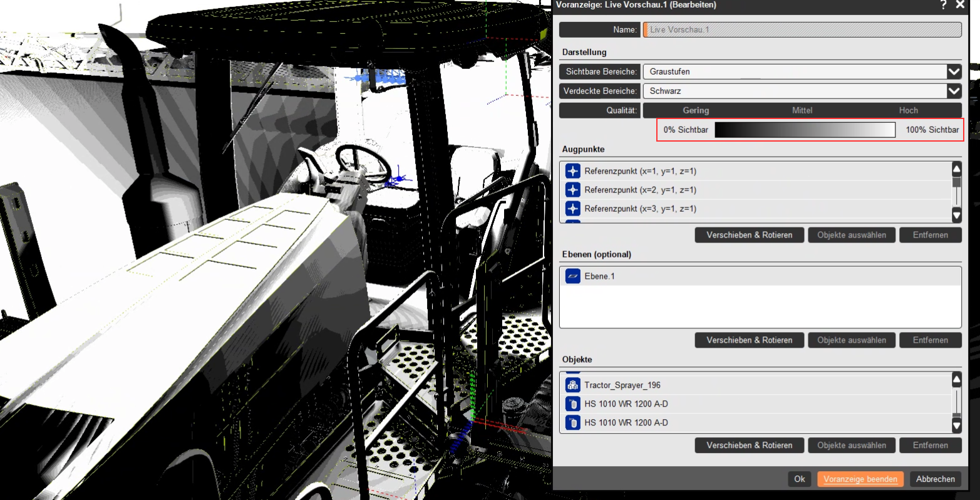Expand the Verdeckte Bereiche dropdown
The width and height of the screenshot is (980, 500).
point(953,91)
